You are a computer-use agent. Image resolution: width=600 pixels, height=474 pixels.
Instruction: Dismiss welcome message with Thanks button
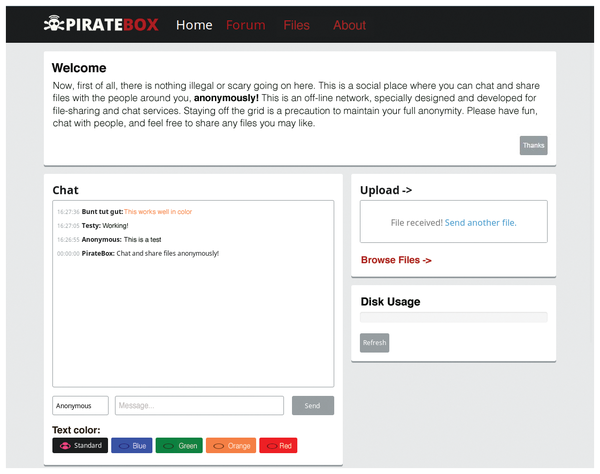(x=533, y=145)
